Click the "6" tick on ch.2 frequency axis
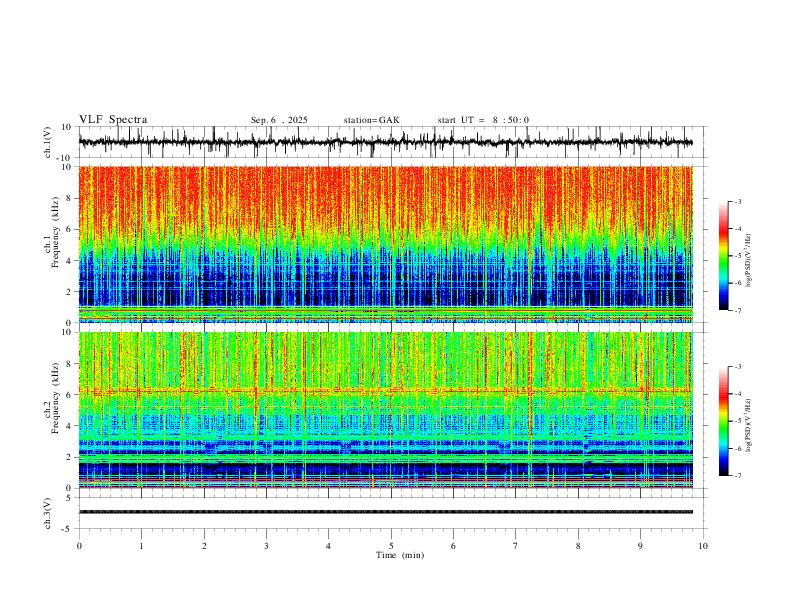The width and height of the screenshot is (792, 612). click(70, 394)
